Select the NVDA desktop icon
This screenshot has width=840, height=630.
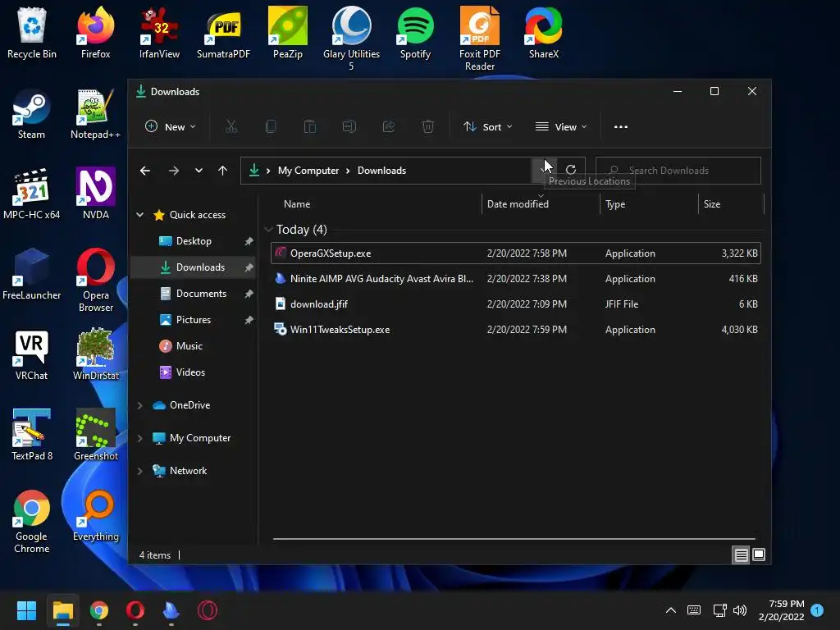[x=95, y=194]
